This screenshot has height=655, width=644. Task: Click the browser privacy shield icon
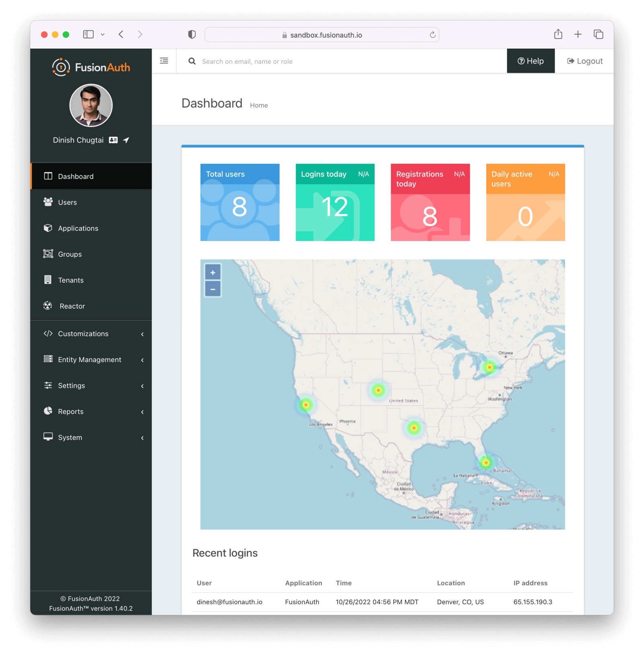[x=192, y=35]
